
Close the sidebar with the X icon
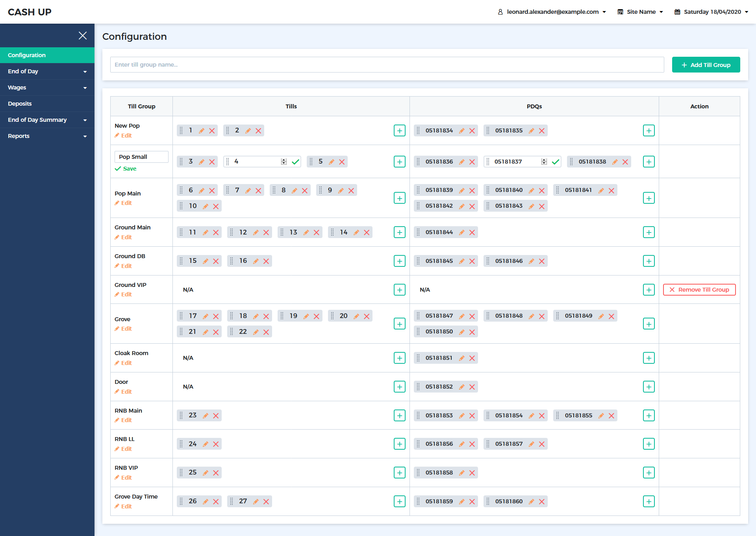pyautogui.click(x=83, y=35)
